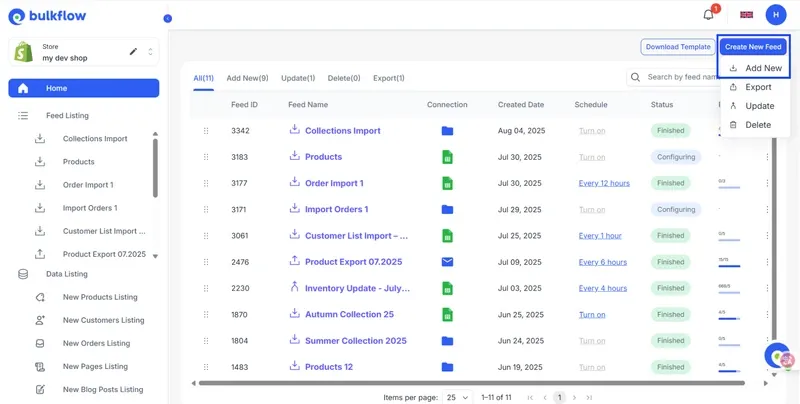Click the Finished status of feed 3342

pos(670,131)
